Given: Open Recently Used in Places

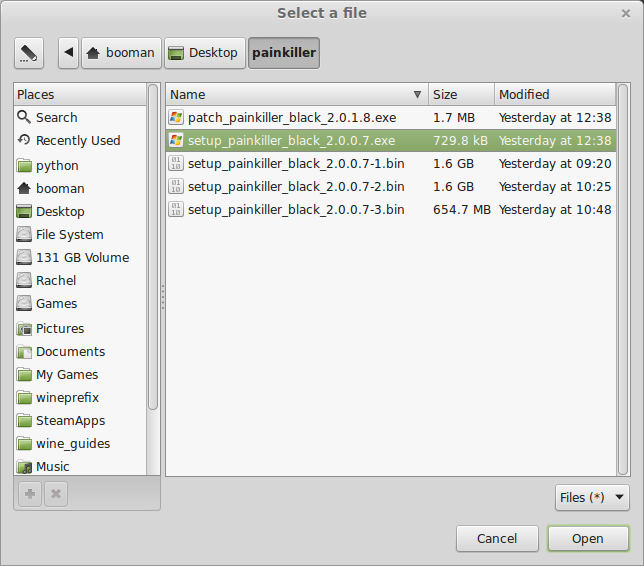Looking at the screenshot, I should coord(80,140).
